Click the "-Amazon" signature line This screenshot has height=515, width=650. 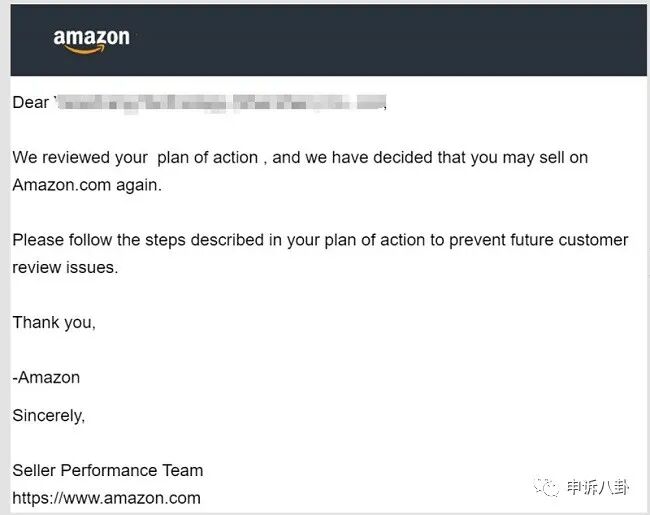pos(46,377)
